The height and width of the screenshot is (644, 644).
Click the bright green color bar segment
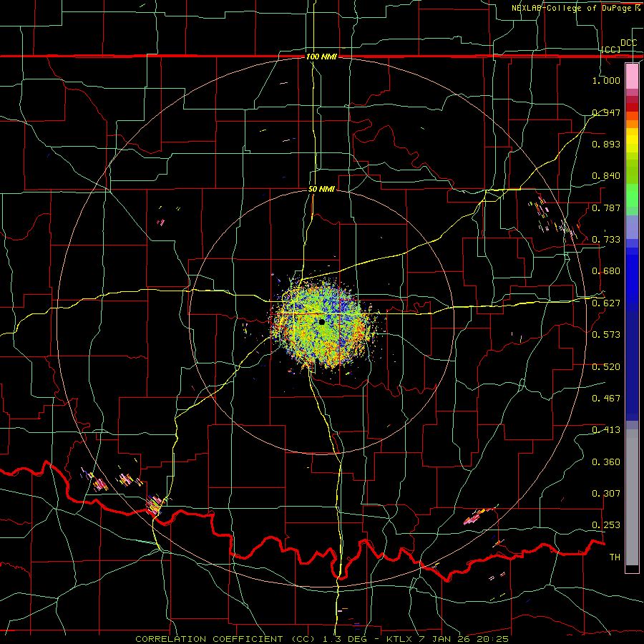pyautogui.click(x=632, y=195)
